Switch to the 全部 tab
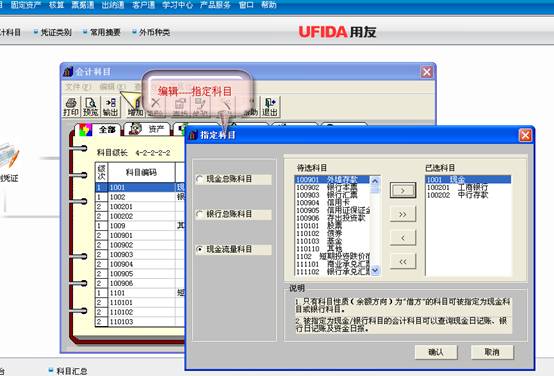 click(x=99, y=129)
